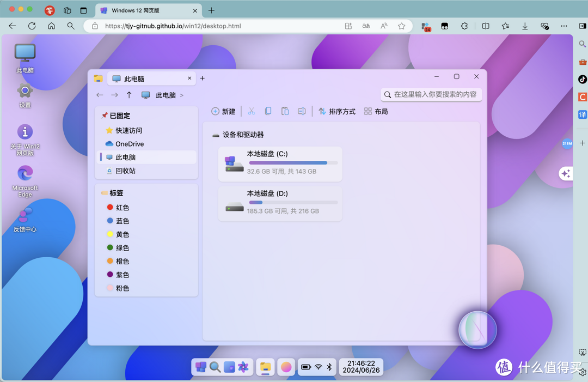The image size is (588, 382).
Task: Click the rename icon in explorer toolbar
Action: 302,112
